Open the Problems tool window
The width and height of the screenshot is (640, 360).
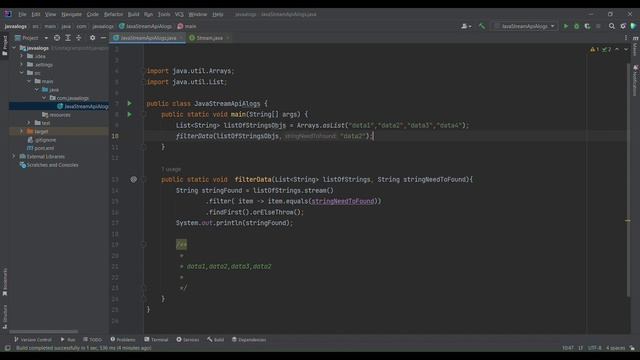click(123, 340)
